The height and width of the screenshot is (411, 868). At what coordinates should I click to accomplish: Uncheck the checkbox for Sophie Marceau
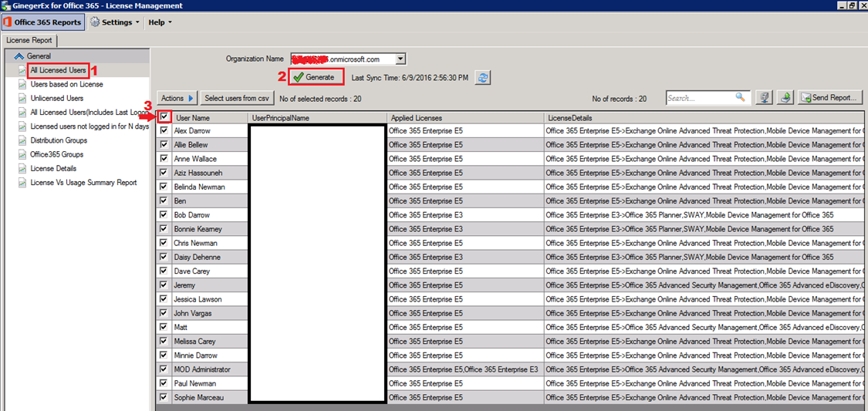164,397
